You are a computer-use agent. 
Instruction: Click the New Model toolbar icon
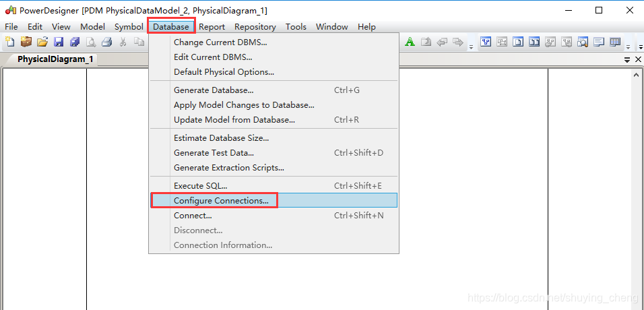point(9,42)
